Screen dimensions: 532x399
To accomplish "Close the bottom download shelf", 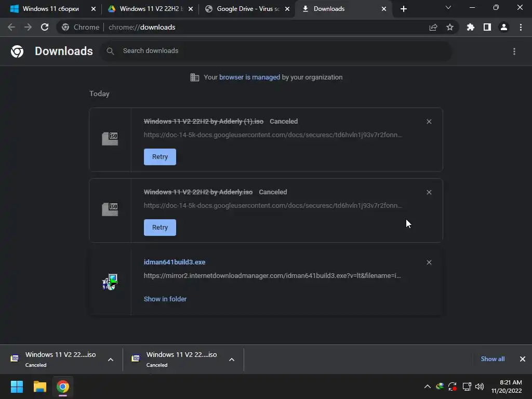I will pos(523,359).
